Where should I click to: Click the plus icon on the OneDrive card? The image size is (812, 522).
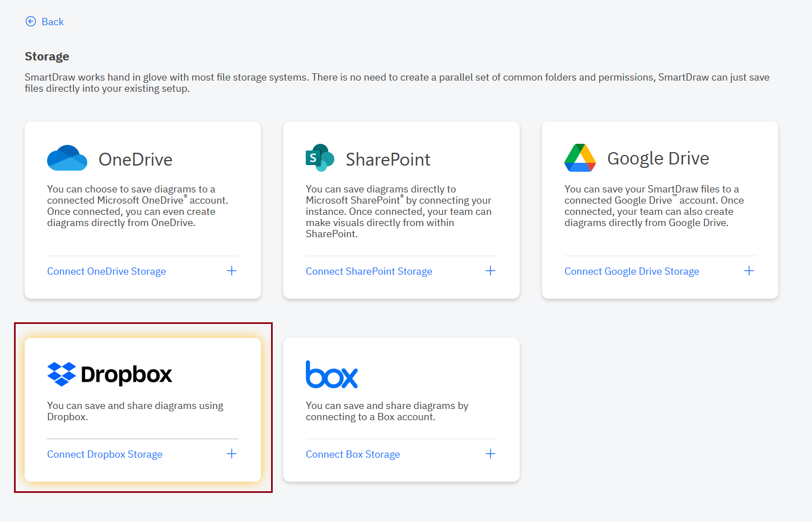pos(231,270)
